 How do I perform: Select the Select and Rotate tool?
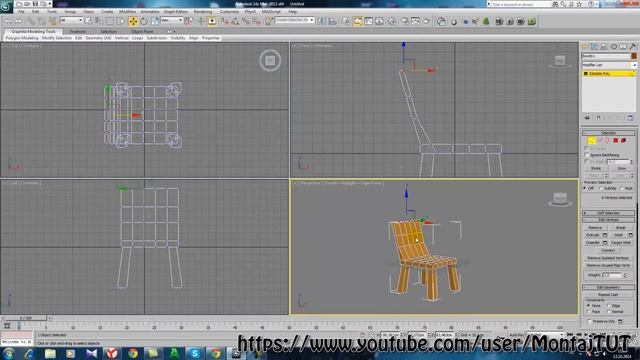[144, 21]
